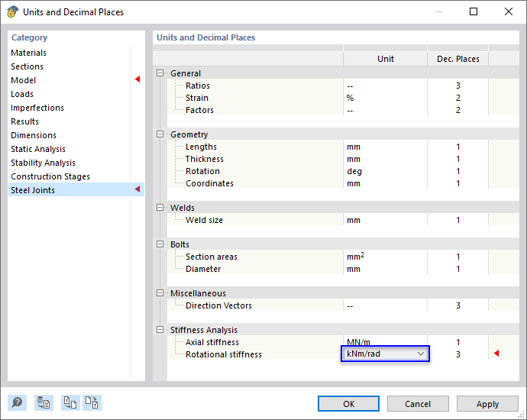Select the Coordinates row label
The width and height of the screenshot is (527, 420).
(209, 183)
